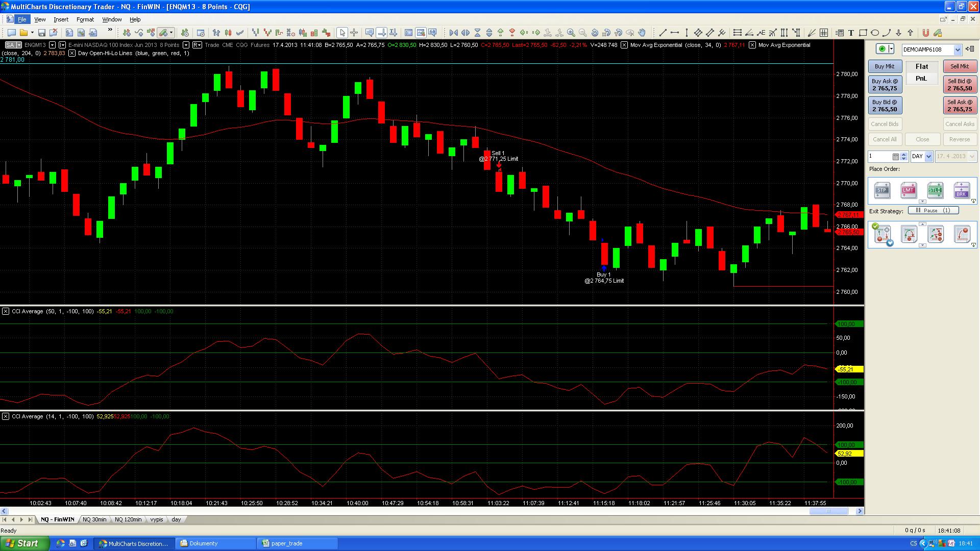Click the Sell Mkt button

tap(960, 66)
